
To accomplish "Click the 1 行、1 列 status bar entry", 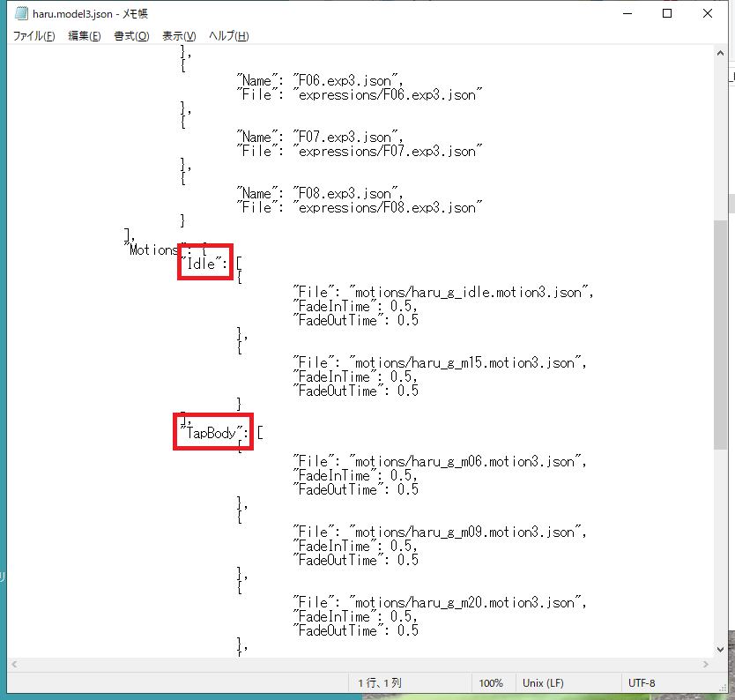I will [x=380, y=683].
